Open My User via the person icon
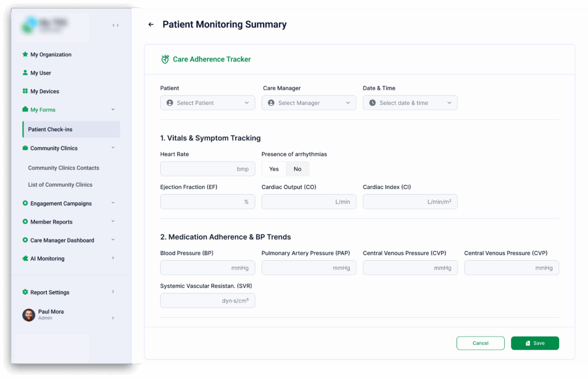Viewport: 588px width, 378px height. pyautogui.click(x=24, y=72)
